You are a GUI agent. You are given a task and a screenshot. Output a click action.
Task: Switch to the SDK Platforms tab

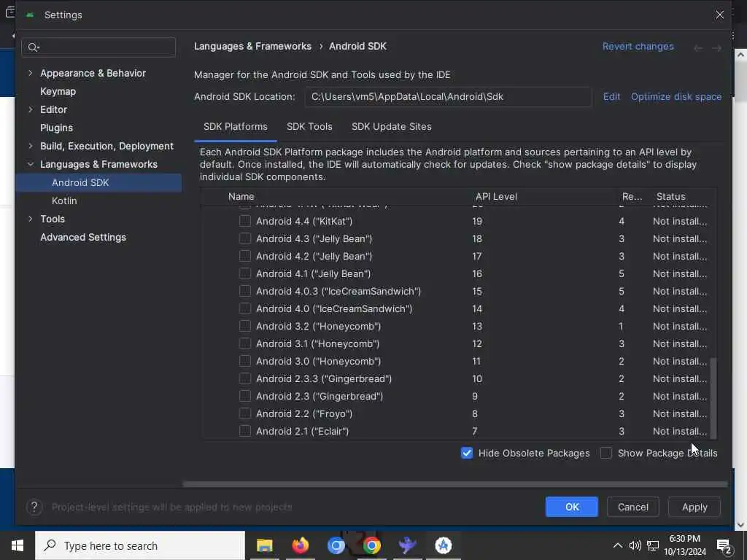pos(236,127)
